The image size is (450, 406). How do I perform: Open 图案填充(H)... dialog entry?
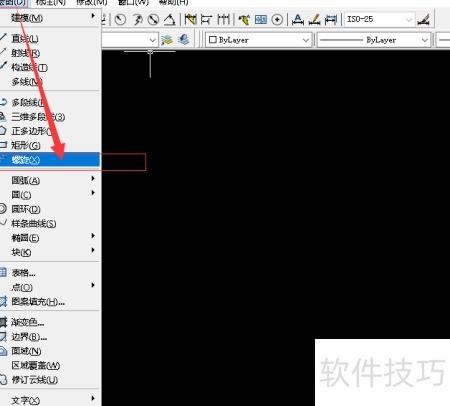pos(50,302)
